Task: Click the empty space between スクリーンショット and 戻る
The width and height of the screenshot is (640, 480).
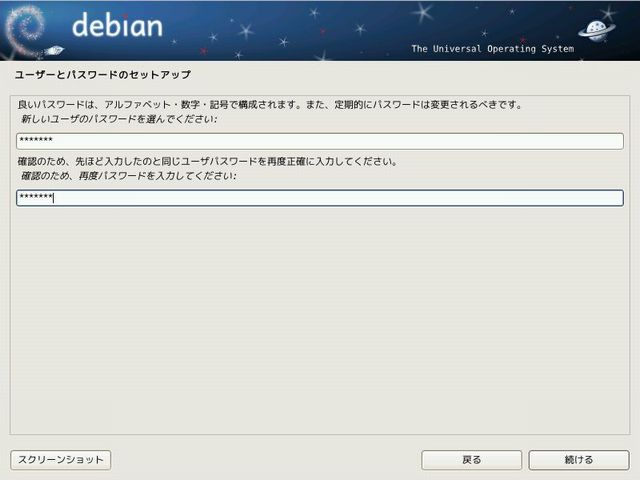Action: pos(265,460)
